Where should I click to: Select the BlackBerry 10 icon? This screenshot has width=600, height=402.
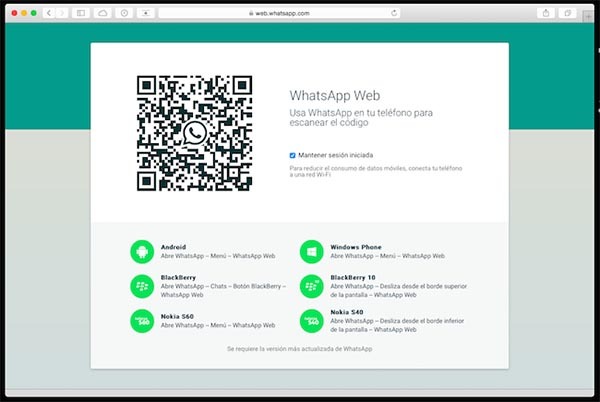point(312,286)
